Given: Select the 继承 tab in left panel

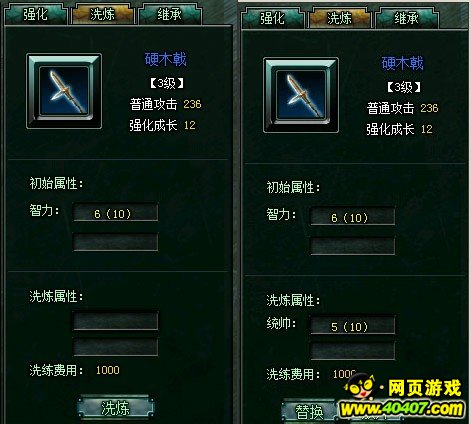Looking at the screenshot, I should [x=170, y=14].
